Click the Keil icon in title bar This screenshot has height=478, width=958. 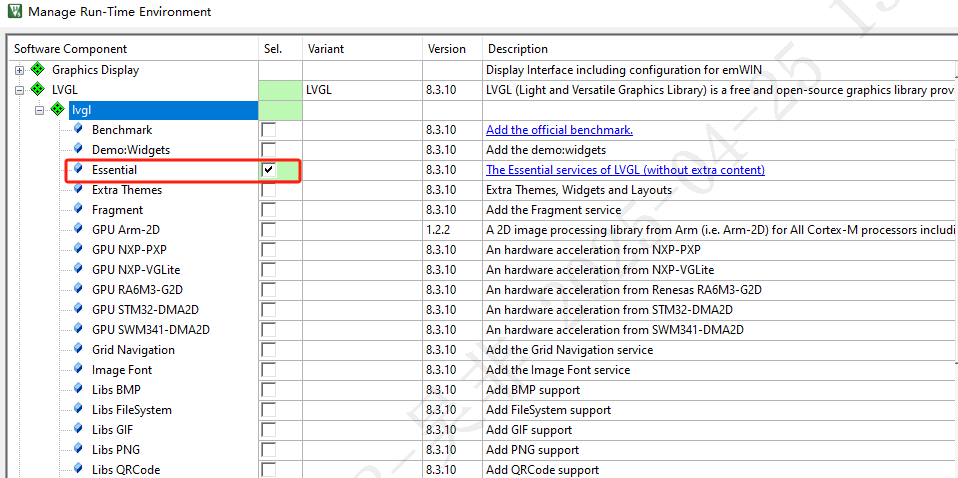(15, 12)
